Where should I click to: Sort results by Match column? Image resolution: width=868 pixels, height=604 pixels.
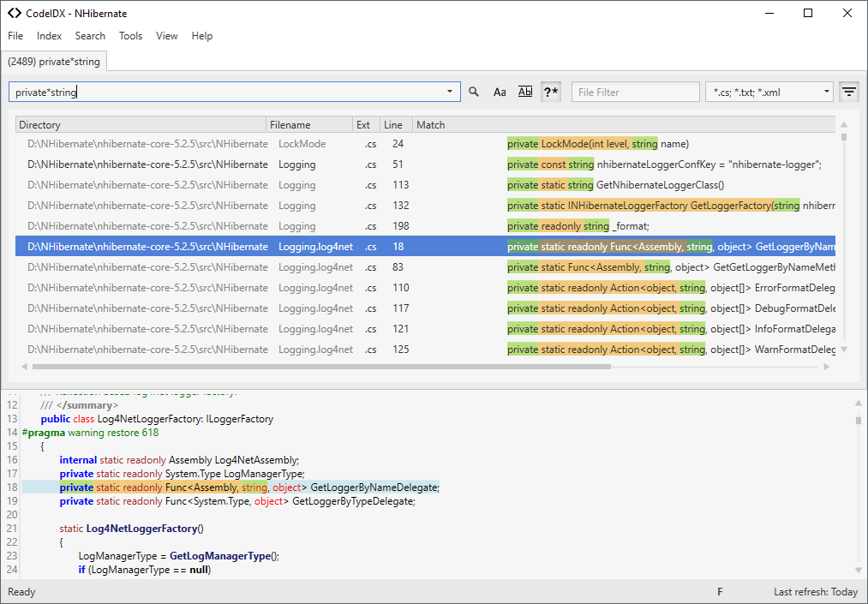click(x=624, y=124)
